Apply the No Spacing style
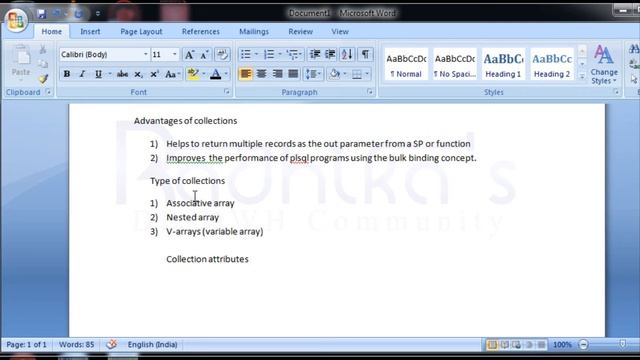Screen dimensions: 640x360 (455, 64)
